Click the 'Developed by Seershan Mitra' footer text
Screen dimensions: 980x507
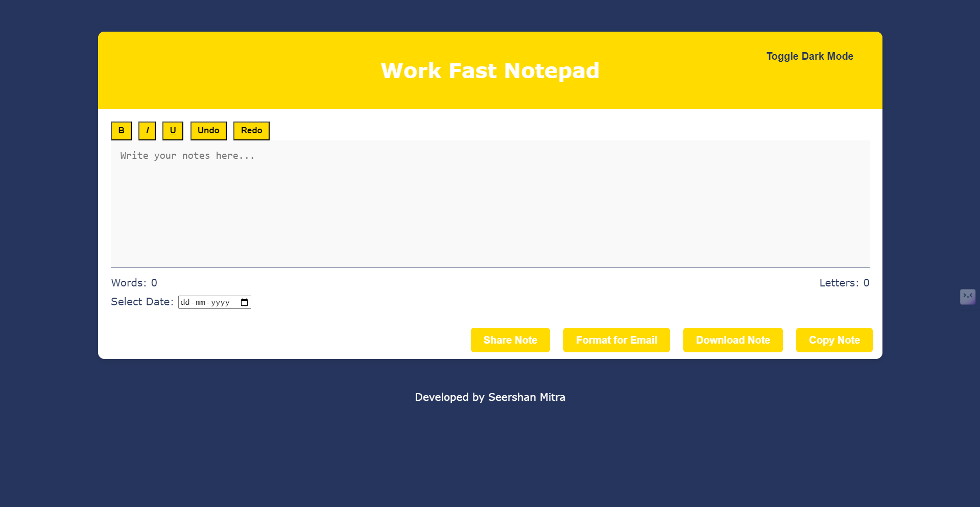(x=490, y=397)
